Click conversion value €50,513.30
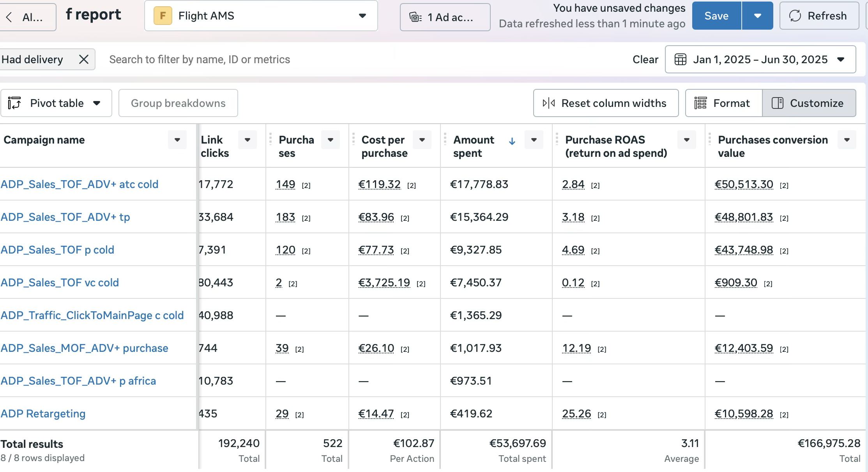 (744, 184)
